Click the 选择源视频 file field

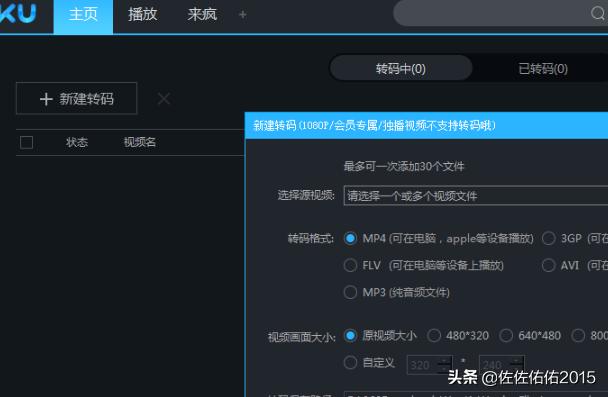476,195
